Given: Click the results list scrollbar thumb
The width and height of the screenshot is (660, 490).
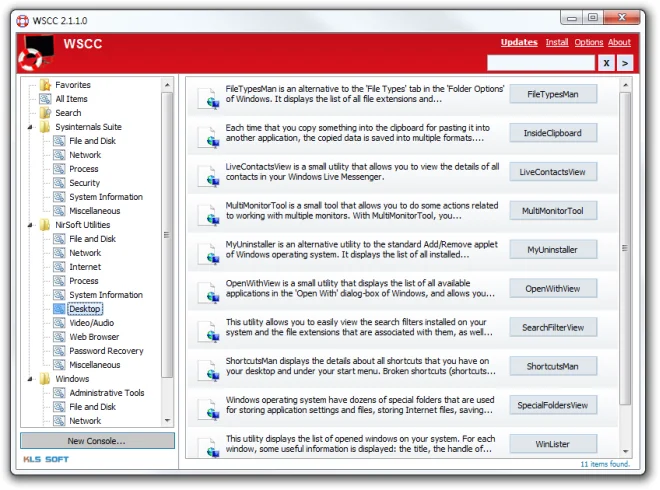Looking at the screenshot, I should [x=625, y=248].
